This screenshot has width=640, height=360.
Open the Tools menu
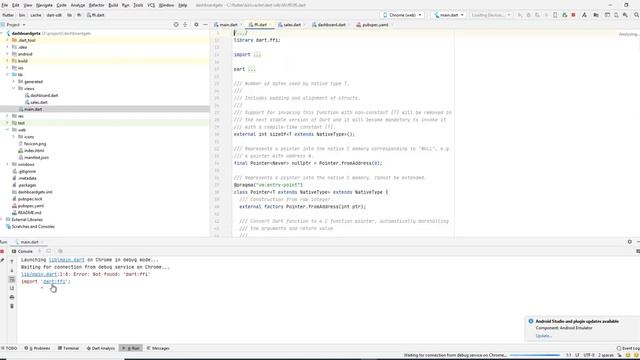tap(138, 5)
